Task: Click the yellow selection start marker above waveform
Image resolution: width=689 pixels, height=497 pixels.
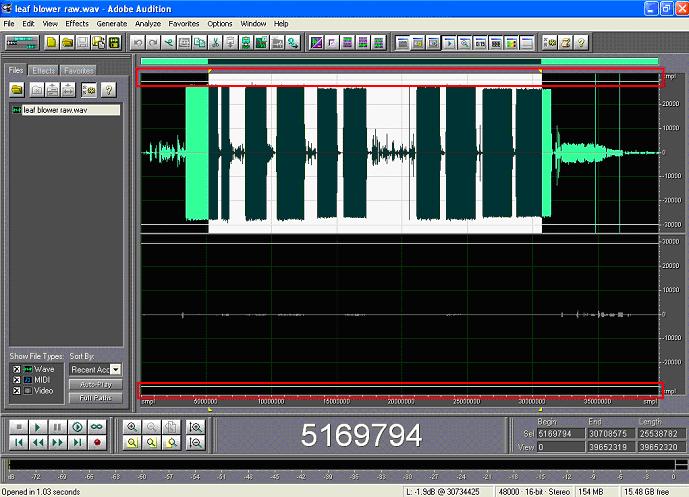Action: click(210, 70)
